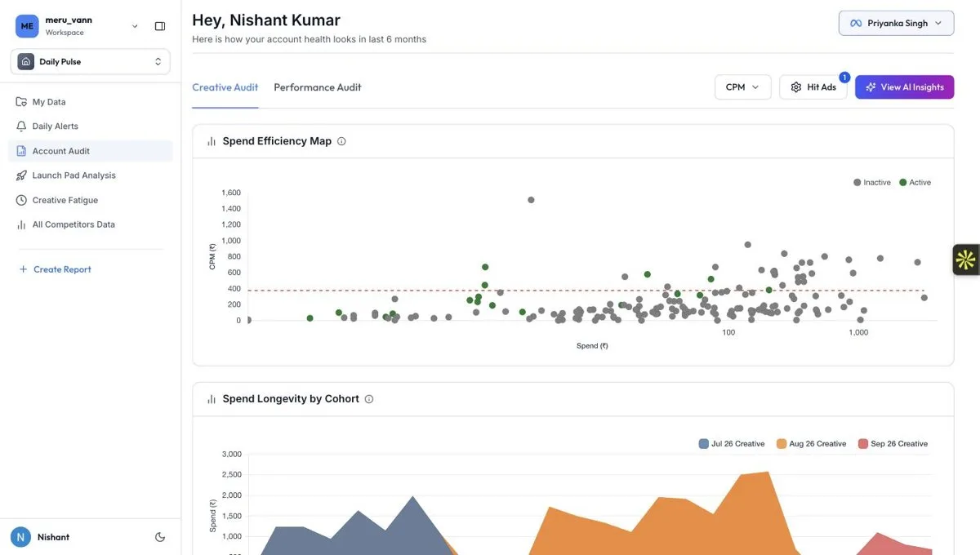
Task: Open the CPM metric dropdown
Action: (x=742, y=87)
